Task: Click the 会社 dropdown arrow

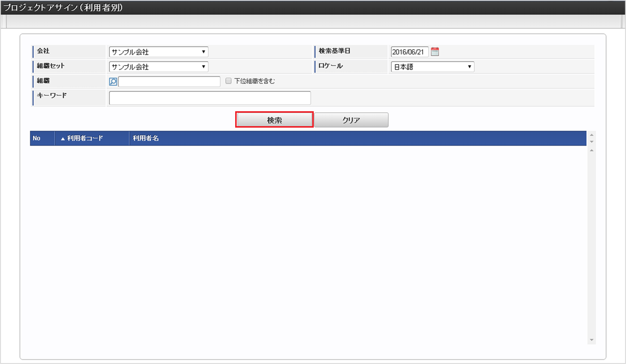Action: (203, 51)
